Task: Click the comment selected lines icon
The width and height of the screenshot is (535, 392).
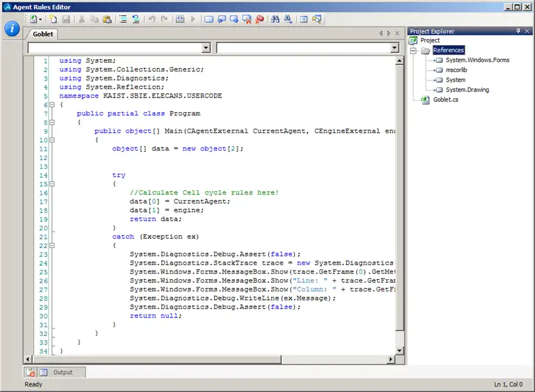Action: [x=123, y=19]
